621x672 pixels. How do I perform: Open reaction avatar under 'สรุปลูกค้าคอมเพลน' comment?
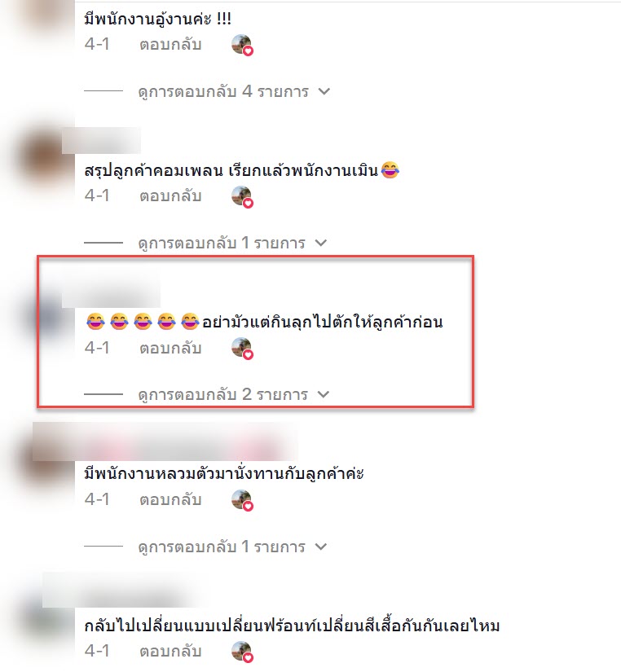coord(242,197)
